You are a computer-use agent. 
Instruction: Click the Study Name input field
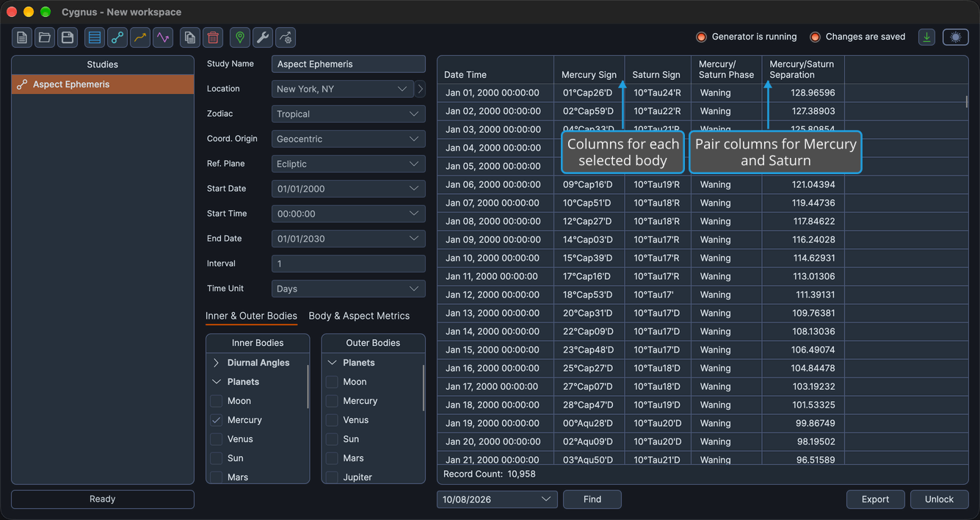tap(349, 64)
